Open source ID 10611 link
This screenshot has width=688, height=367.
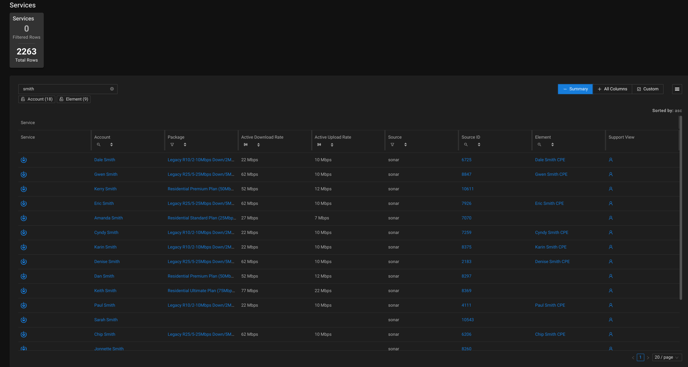point(467,189)
